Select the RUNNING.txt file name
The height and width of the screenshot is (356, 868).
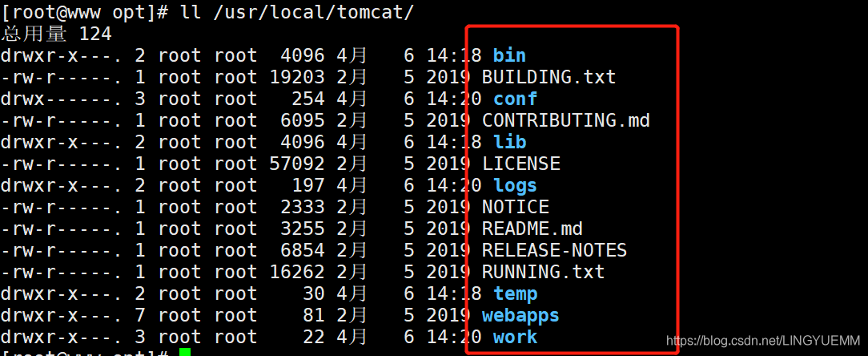[x=543, y=272]
